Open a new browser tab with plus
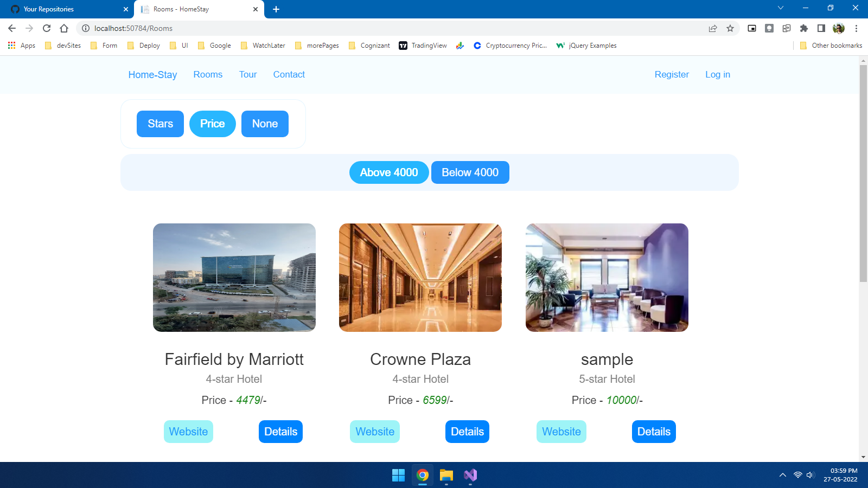 tap(276, 9)
